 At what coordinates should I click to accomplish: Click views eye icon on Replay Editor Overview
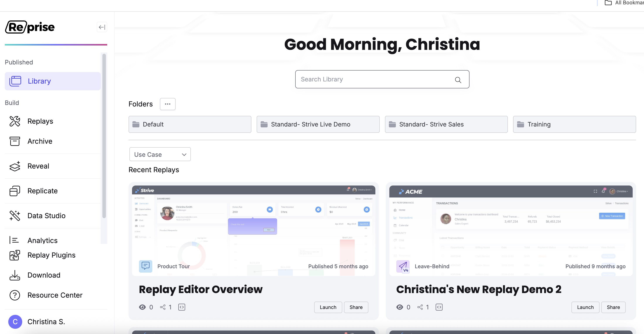142,307
